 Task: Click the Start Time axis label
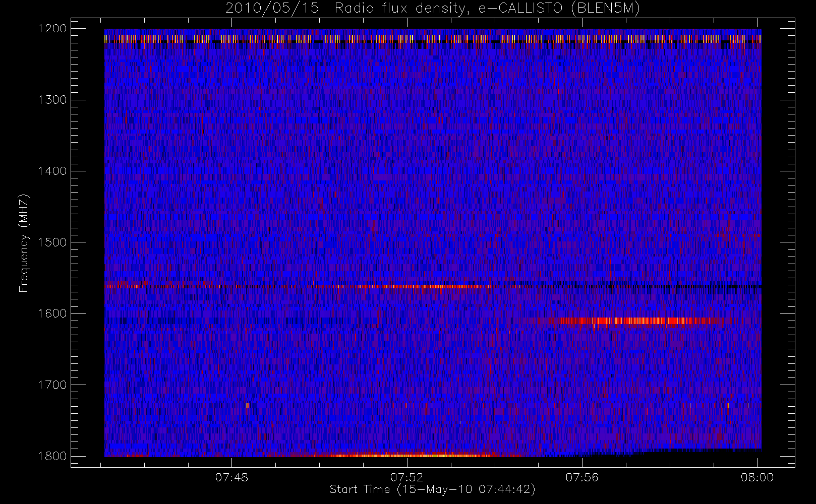tap(433, 489)
